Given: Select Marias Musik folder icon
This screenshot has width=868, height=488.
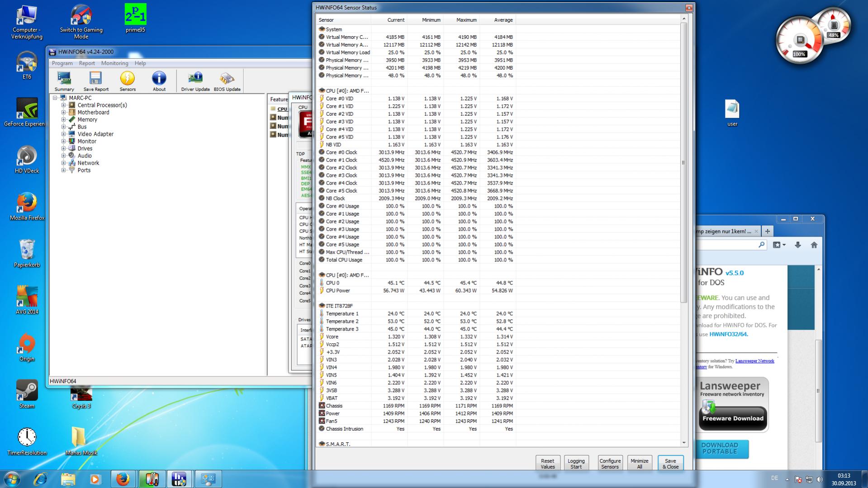Looking at the screenshot, I should (x=81, y=441).
